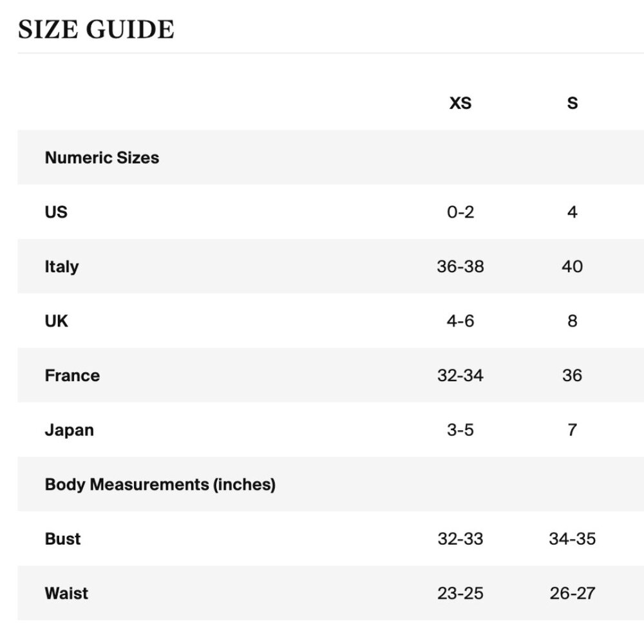Click the Italy row label
Viewport: 644px width, 644px height.
click(x=62, y=267)
